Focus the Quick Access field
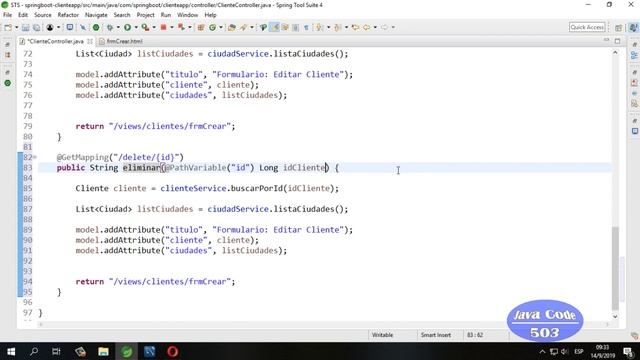The height and width of the screenshot is (360, 640). coord(587,27)
